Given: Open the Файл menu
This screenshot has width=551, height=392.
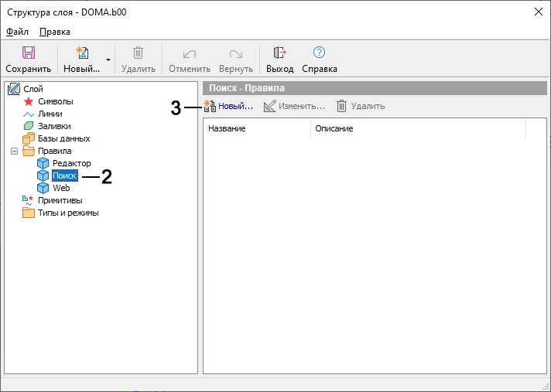Looking at the screenshot, I should click(x=17, y=32).
